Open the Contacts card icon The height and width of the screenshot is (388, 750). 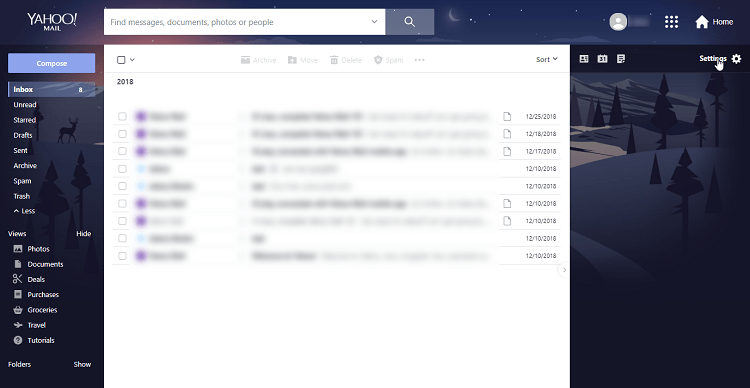pyautogui.click(x=584, y=59)
